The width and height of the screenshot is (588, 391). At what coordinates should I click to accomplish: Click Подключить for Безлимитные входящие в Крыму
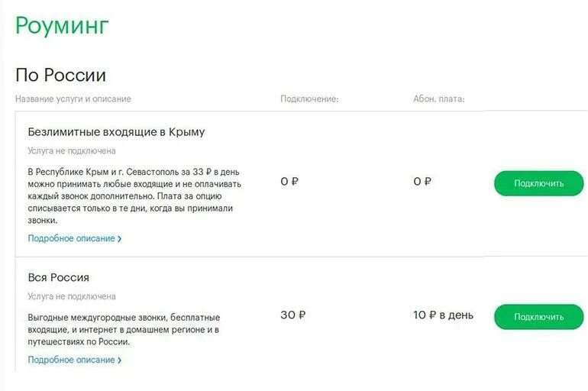point(539,183)
